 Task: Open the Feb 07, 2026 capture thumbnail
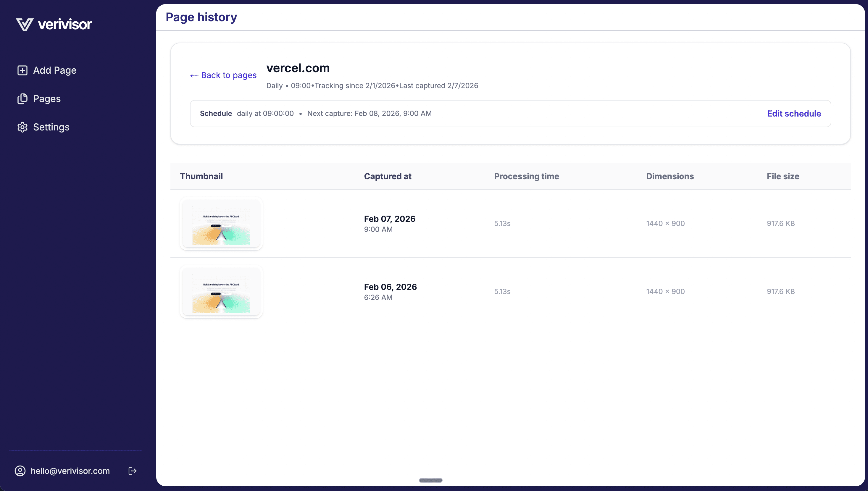click(221, 224)
